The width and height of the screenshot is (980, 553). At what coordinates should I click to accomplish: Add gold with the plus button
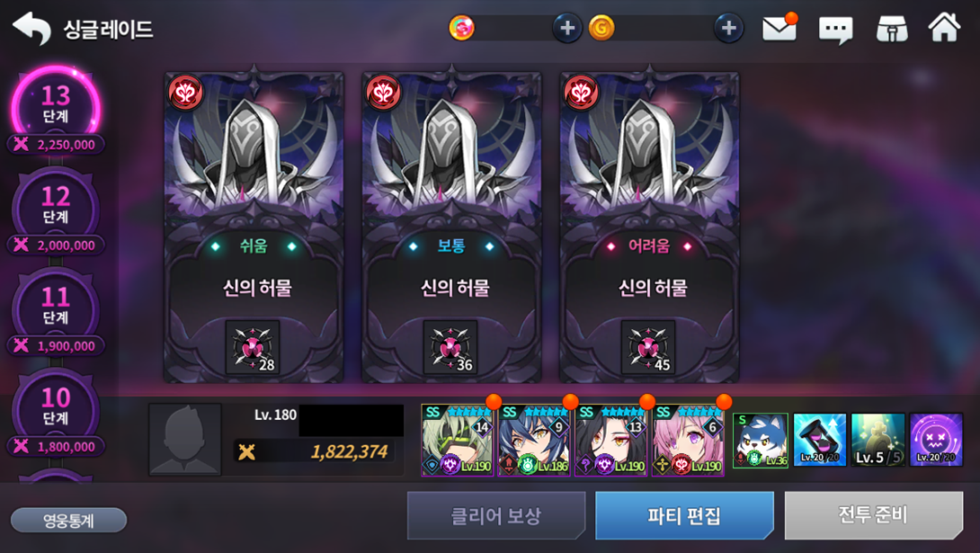[x=729, y=28]
